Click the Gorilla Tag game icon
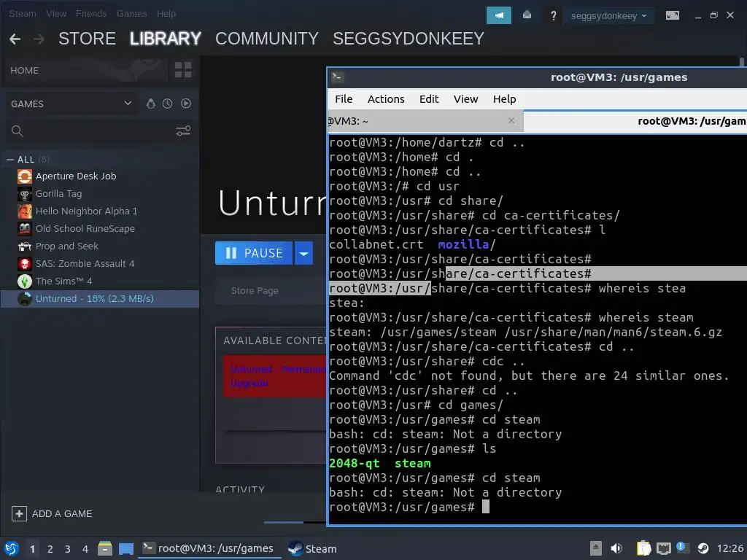The height and width of the screenshot is (560, 747). (25, 194)
